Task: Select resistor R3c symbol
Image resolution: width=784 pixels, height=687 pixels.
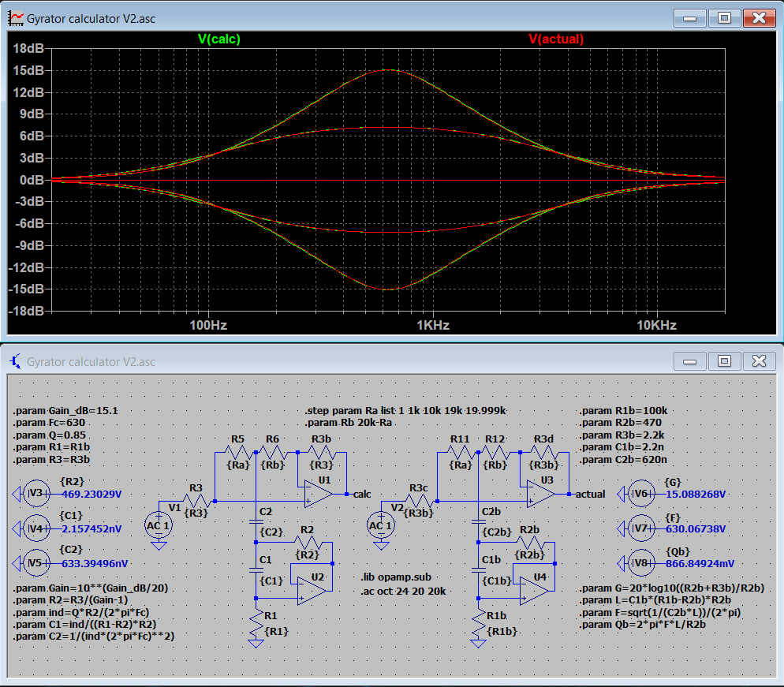Action: coord(419,501)
